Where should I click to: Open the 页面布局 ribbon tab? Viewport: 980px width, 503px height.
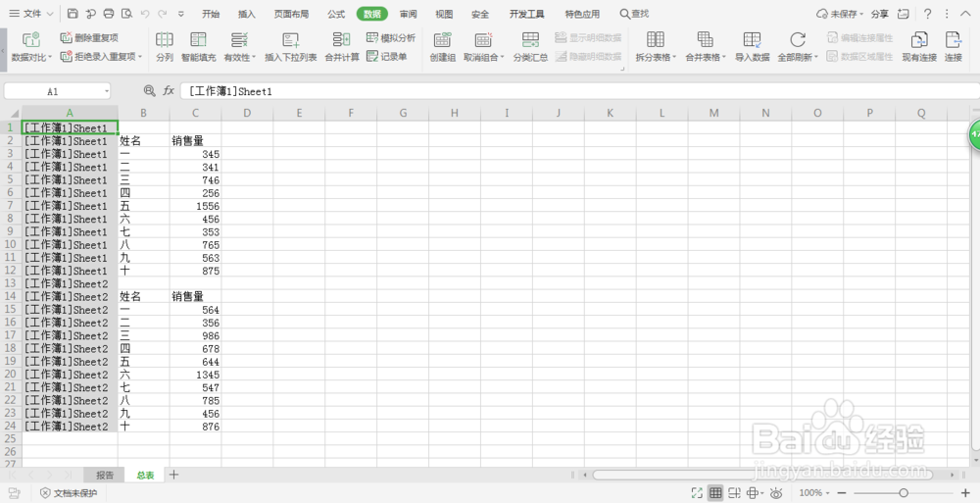click(x=291, y=14)
